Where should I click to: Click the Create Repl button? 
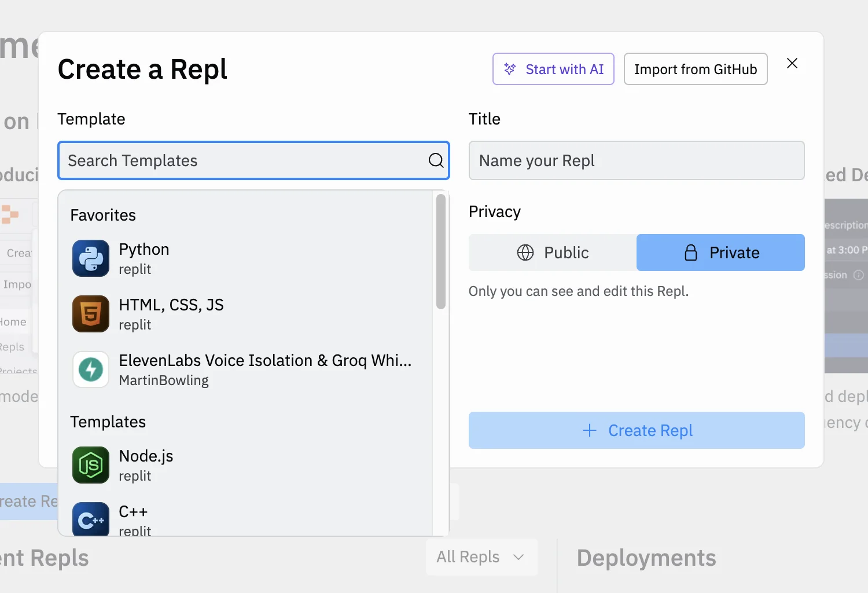(x=637, y=430)
